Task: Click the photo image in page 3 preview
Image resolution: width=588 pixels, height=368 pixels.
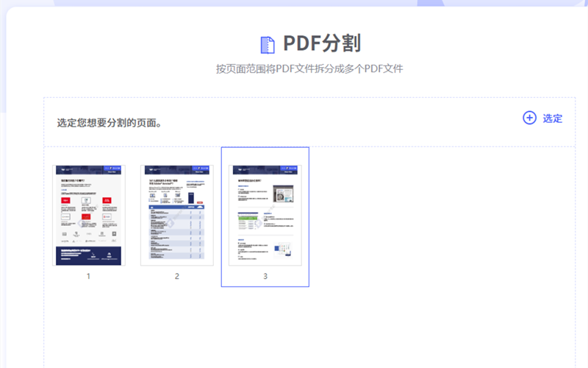Action: coord(282,197)
